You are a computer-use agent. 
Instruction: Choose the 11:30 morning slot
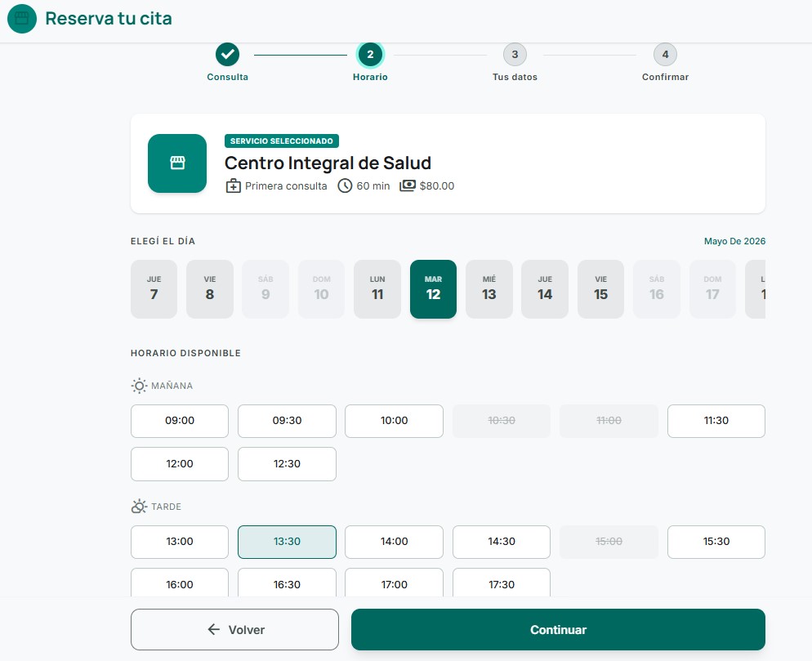[716, 421]
